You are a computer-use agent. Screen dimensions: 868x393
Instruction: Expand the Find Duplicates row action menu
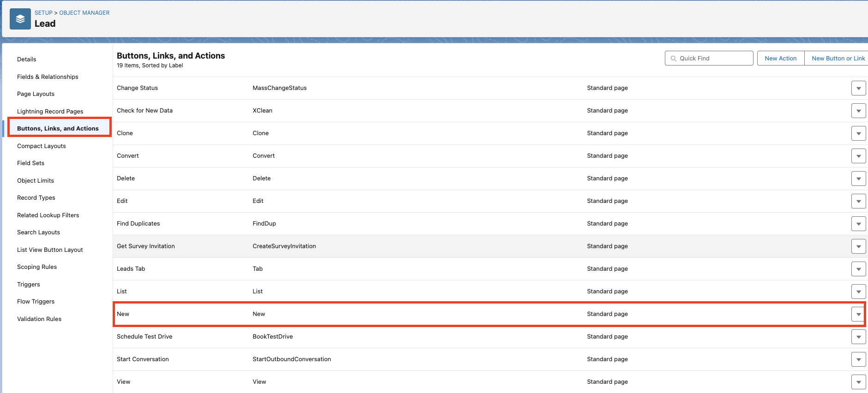(858, 224)
